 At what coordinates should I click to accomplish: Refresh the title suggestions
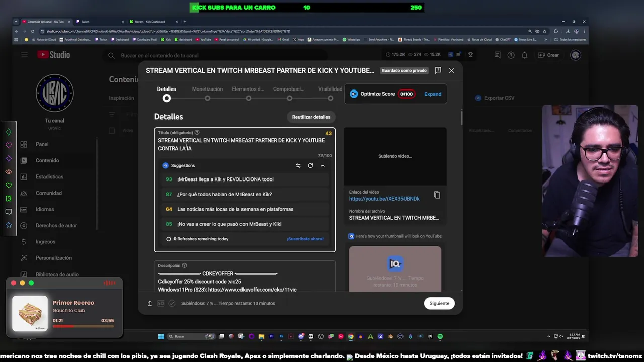pos(310,165)
